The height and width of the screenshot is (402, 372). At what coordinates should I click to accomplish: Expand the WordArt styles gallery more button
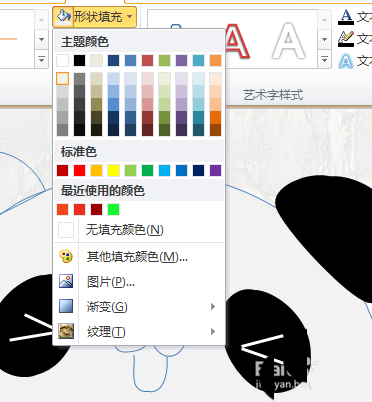[324, 60]
